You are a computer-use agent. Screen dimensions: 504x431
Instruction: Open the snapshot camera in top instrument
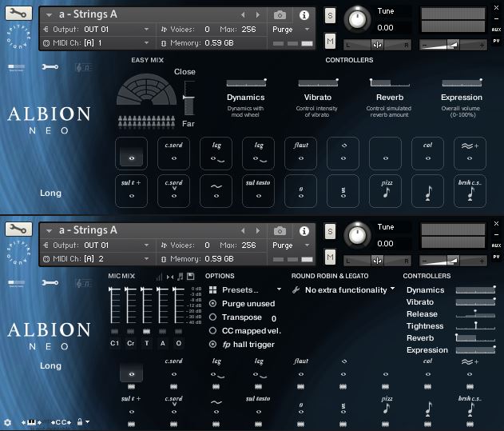click(280, 15)
